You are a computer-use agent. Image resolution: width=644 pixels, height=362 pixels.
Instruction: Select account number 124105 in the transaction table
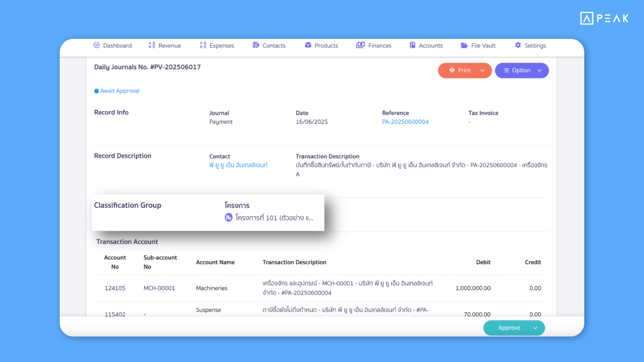(x=115, y=288)
